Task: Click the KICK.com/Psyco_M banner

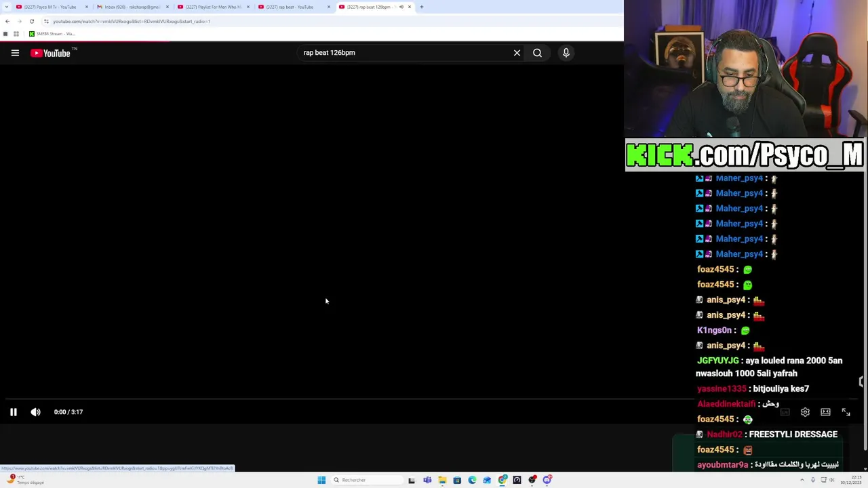Action: (745, 155)
